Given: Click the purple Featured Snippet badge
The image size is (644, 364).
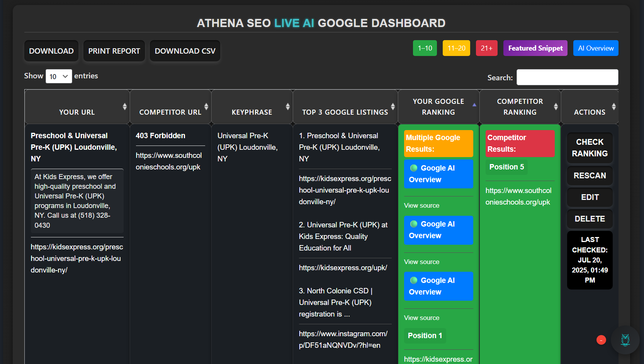Looking at the screenshot, I should coord(535,48).
